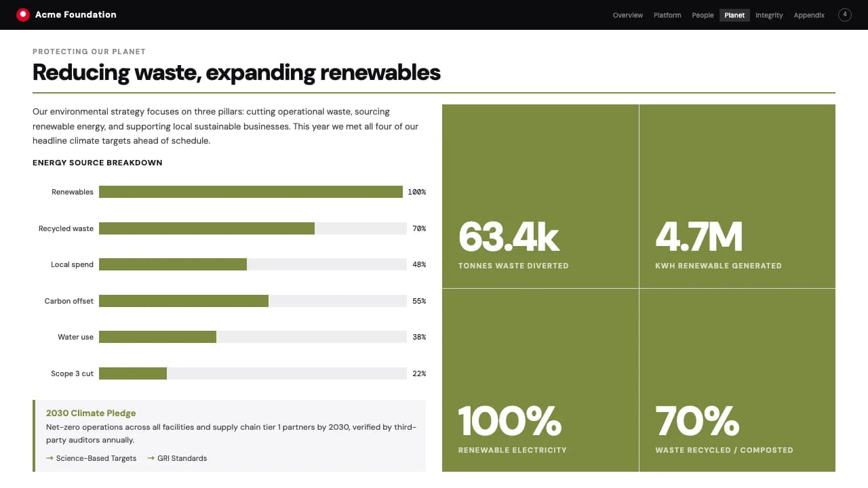Click the Scope 3 cut row label
Image resolution: width=868 pixels, height=488 pixels.
[72, 373]
